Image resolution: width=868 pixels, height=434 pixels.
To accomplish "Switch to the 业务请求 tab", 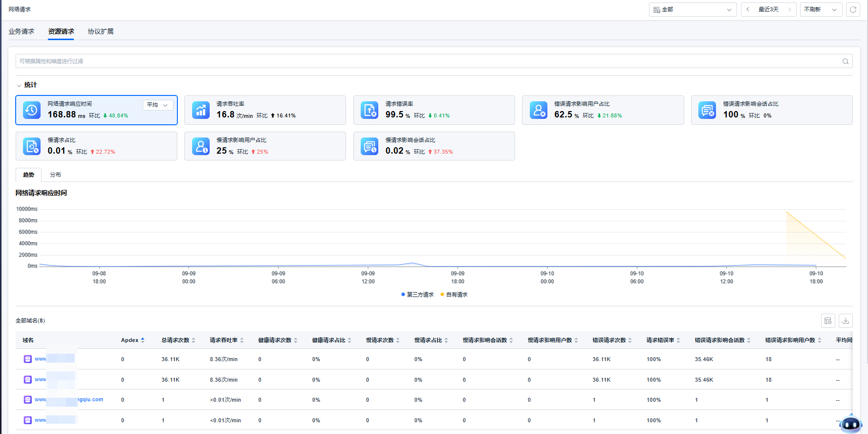I will click(x=21, y=31).
